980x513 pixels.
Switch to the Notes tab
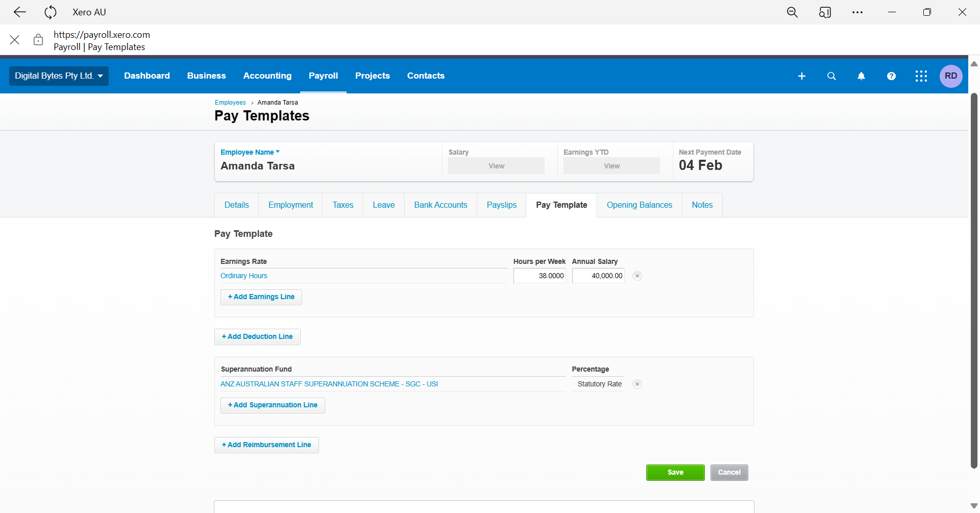point(702,205)
